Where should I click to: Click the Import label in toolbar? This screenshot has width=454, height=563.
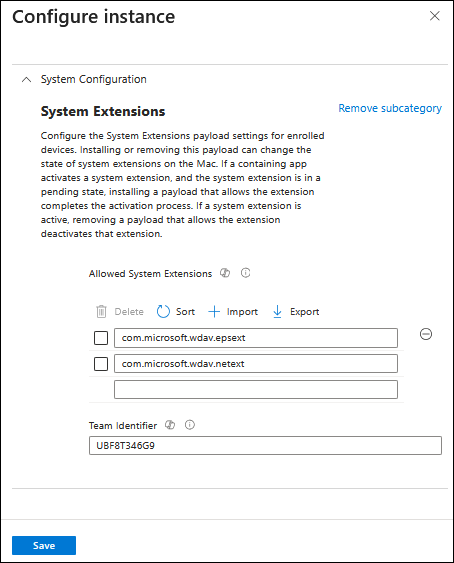[242, 312]
